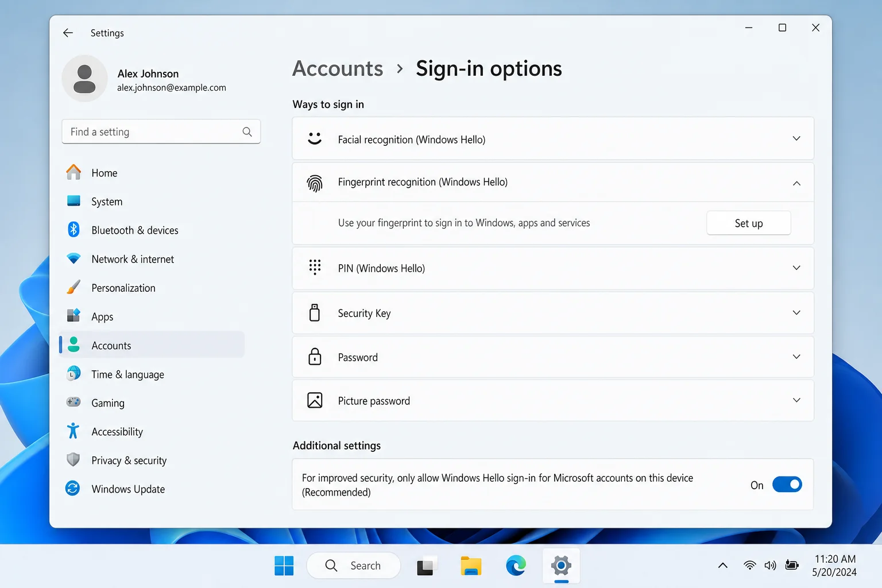Screen dimensions: 882x588
Task: Click the Settings gear on the taskbar
Action: click(x=561, y=566)
